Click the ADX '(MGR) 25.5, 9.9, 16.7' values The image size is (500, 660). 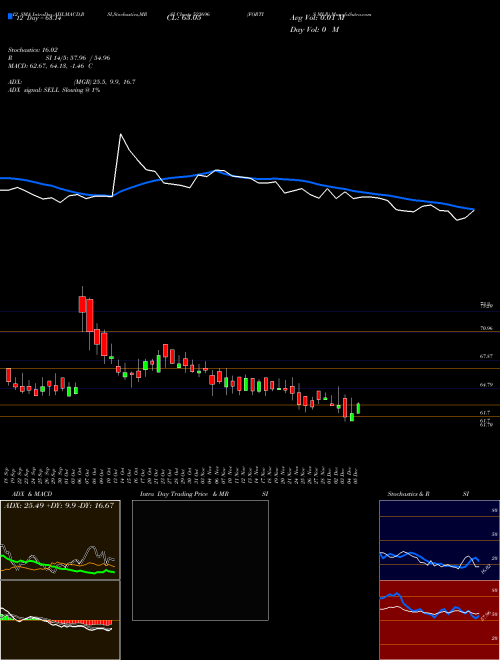tap(104, 82)
